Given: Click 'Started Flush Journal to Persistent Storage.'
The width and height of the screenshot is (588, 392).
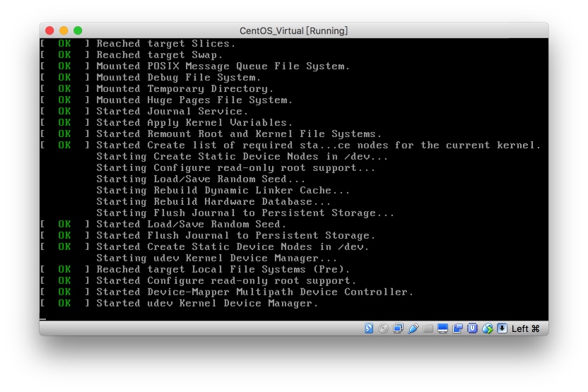Looking at the screenshot, I should tap(235, 235).
